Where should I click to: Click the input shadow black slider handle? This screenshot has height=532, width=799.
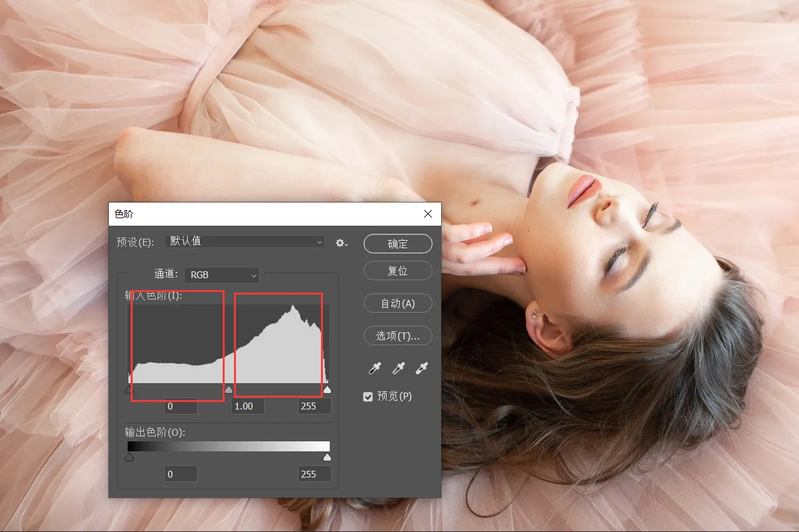(130, 390)
